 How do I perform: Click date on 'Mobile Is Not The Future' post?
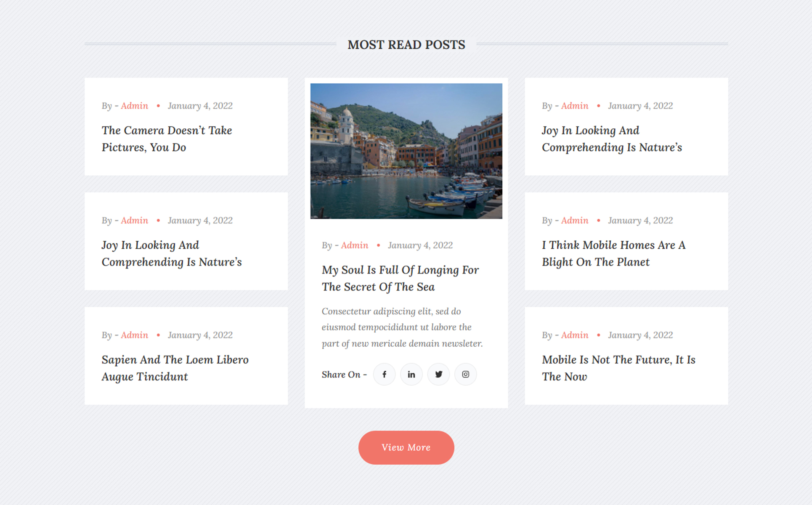coord(640,335)
